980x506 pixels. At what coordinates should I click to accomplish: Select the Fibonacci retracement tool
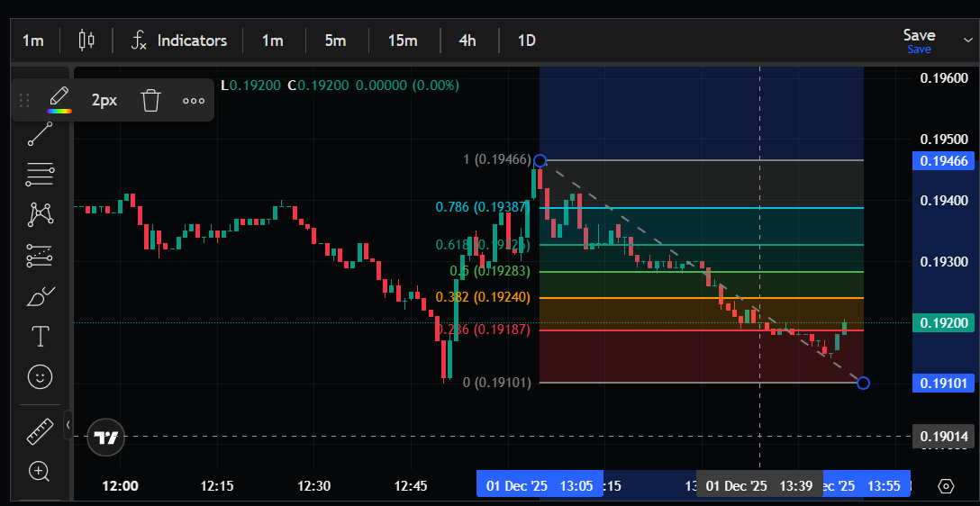pos(40,175)
